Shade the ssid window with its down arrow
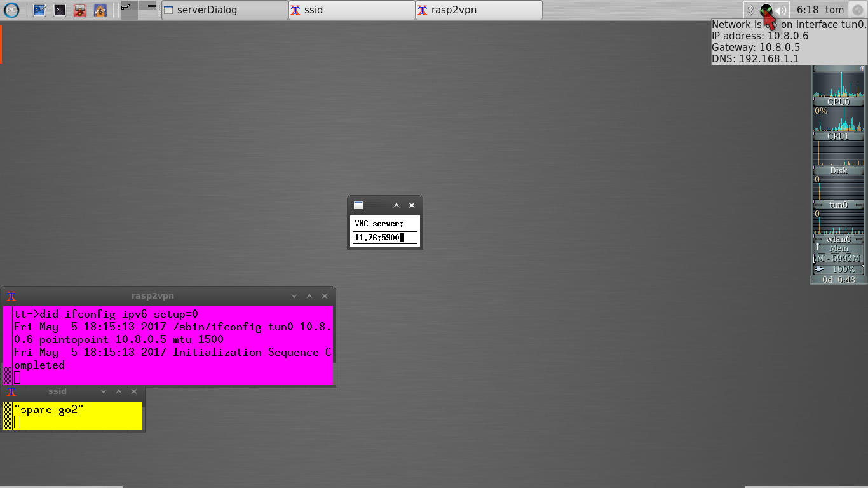 pos(103,391)
